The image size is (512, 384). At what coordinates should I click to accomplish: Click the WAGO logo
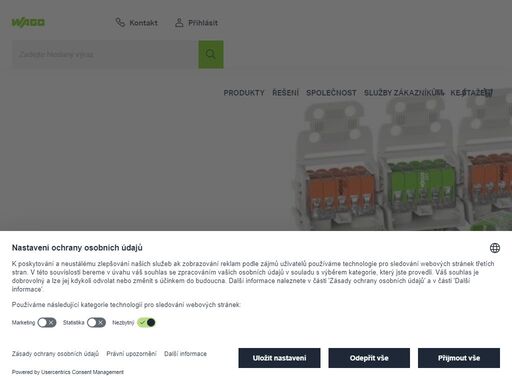pyautogui.click(x=28, y=23)
